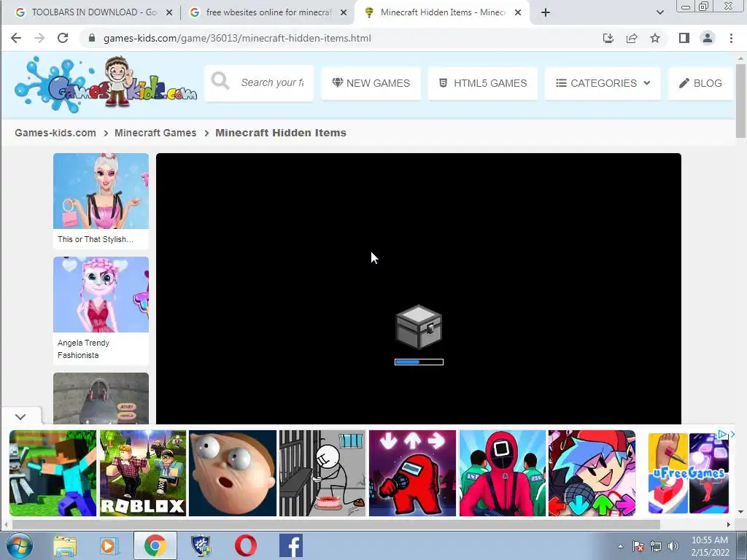Close the ad with the X icon
The height and width of the screenshot is (560, 747).
point(732,435)
